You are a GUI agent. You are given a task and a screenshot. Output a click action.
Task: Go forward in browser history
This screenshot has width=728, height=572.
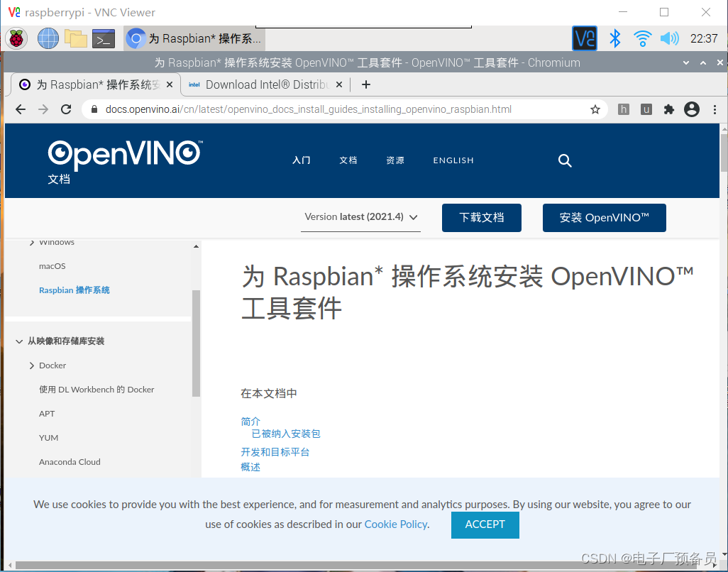(x=43, y=109)
